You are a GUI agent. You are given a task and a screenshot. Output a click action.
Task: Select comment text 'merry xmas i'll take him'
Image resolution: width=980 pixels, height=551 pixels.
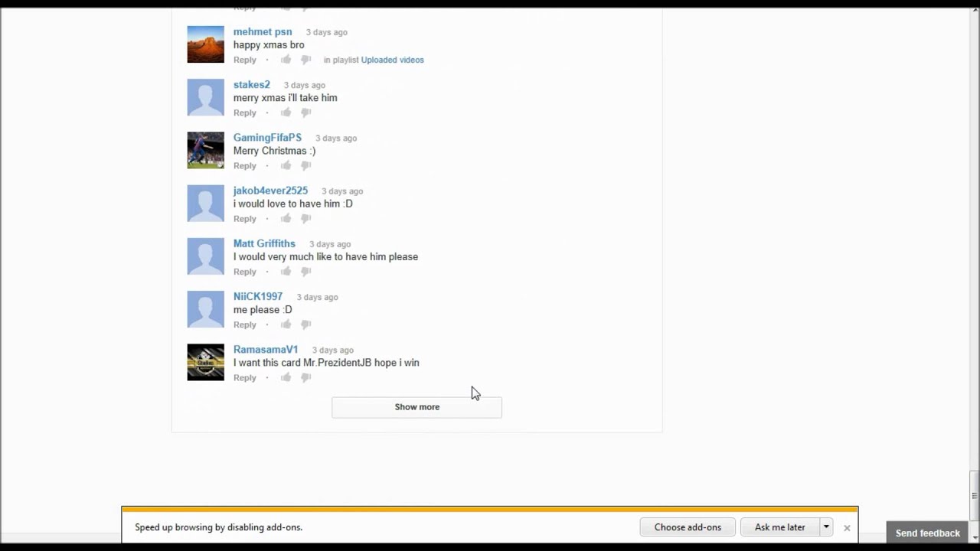point(286,98)
